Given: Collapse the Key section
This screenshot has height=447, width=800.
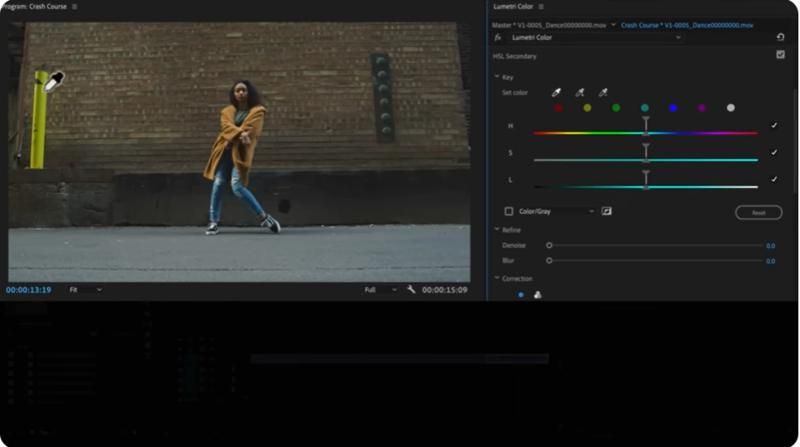Looking at the screenshot, I should click(497, 77).
